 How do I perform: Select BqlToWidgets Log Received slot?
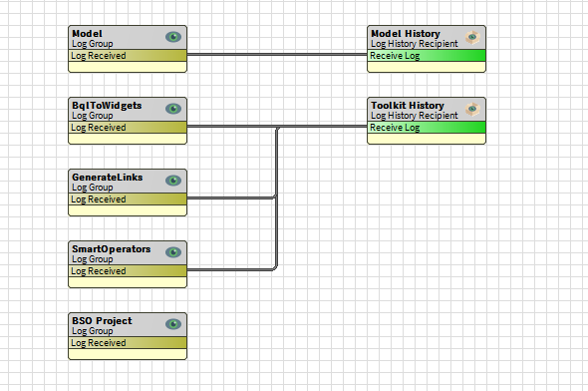pyautogui.click(x=128, y=128)
